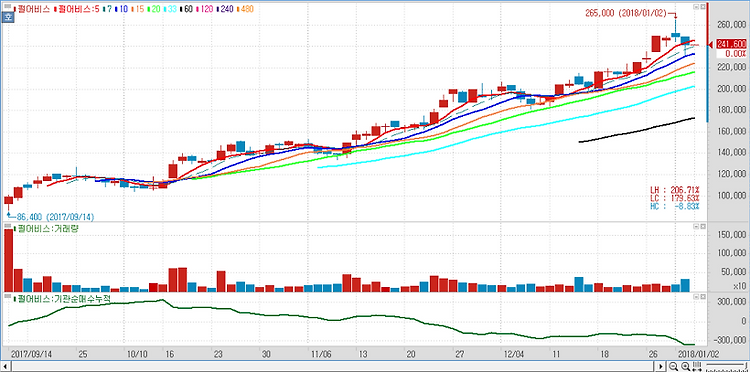
Task: Click the horizontal scrollbar track
Action: point(332,367)
